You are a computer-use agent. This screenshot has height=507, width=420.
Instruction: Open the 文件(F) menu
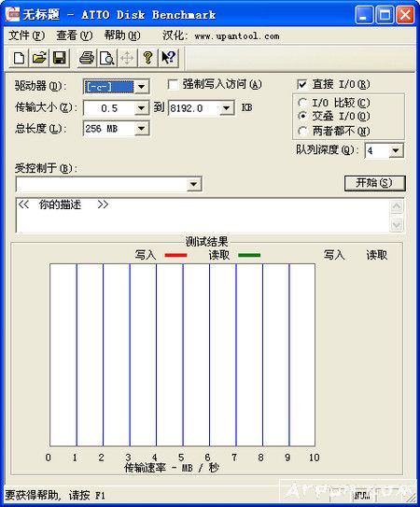tap(26, 35)
